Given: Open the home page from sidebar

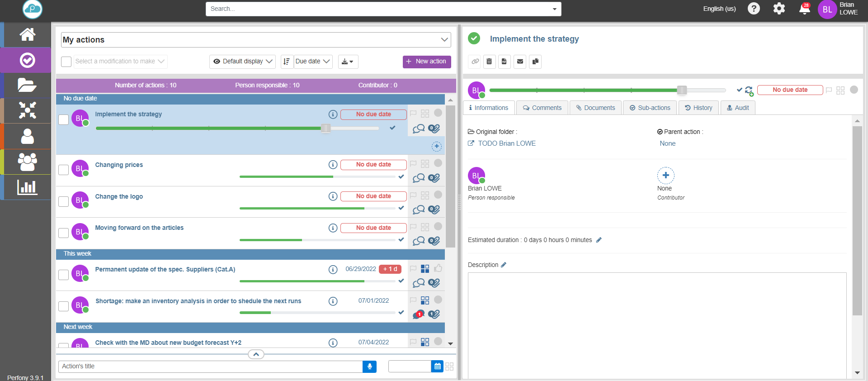Looking at the screenshot, I should [x=27, y=34].
